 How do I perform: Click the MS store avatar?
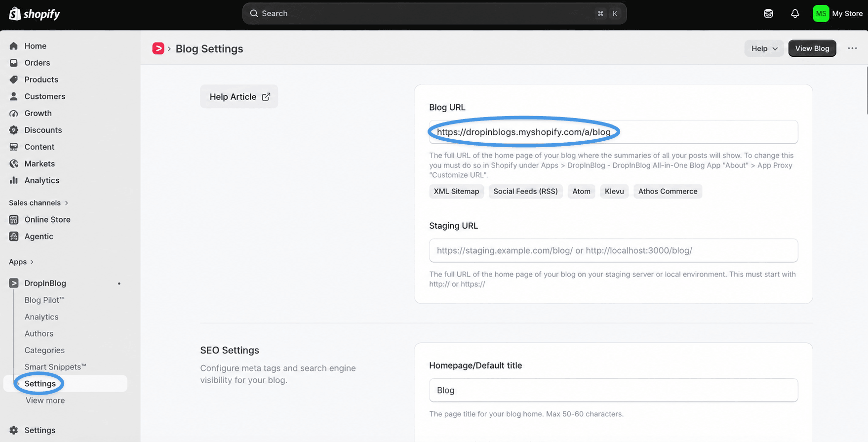(x=821, y=13)
